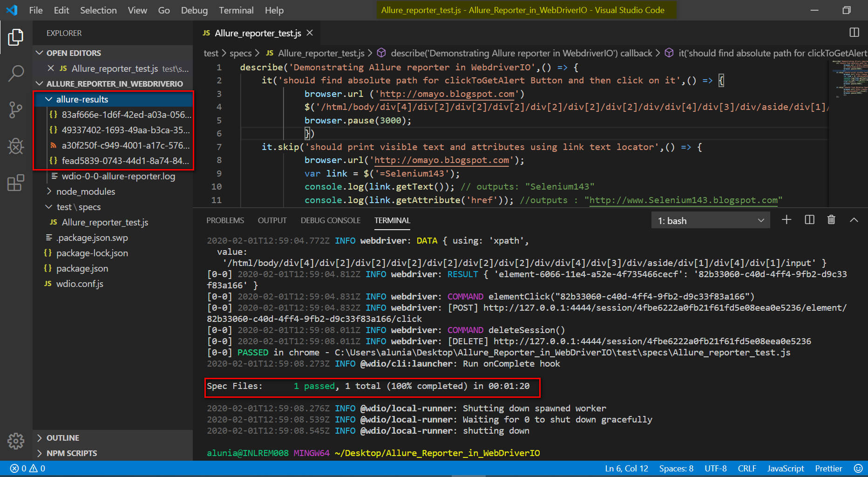The width and height of the screenshot is (868, 477).
Task: Select the Terminal panel tab
Action: tap(392, 220)
